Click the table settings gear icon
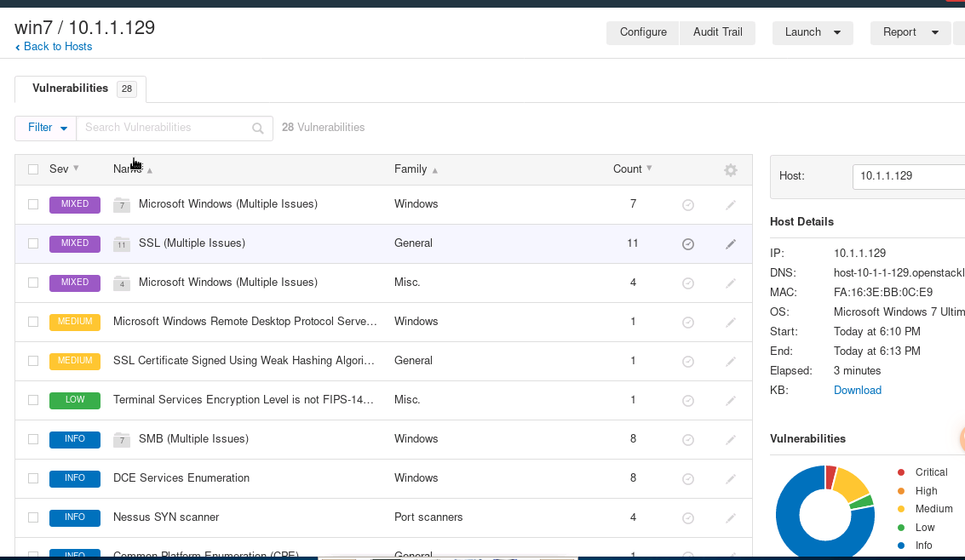Screen dimensions: 965x560 click(x=730, y=170)
